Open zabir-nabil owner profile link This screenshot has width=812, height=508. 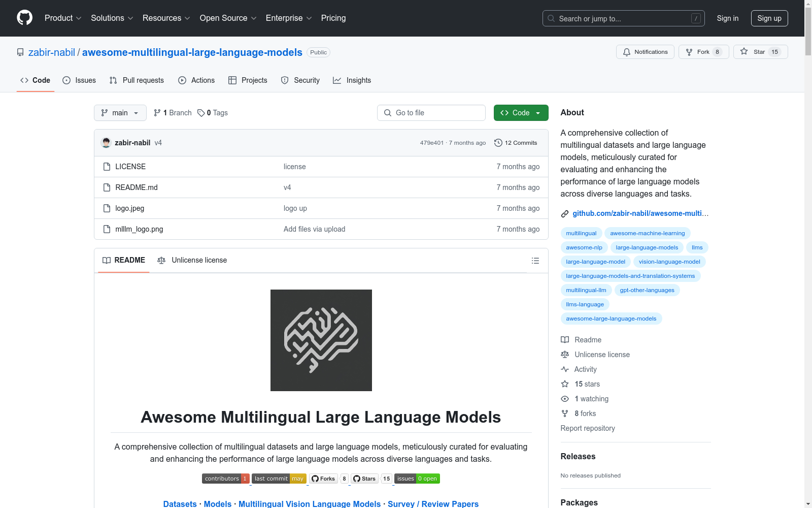[52, 52]
